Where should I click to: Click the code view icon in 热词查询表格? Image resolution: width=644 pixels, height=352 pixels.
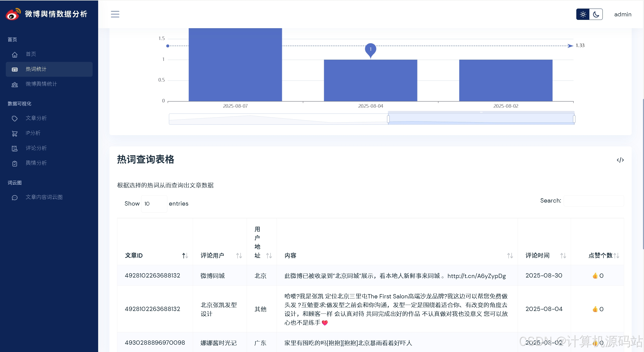click(x=620, y=160)
